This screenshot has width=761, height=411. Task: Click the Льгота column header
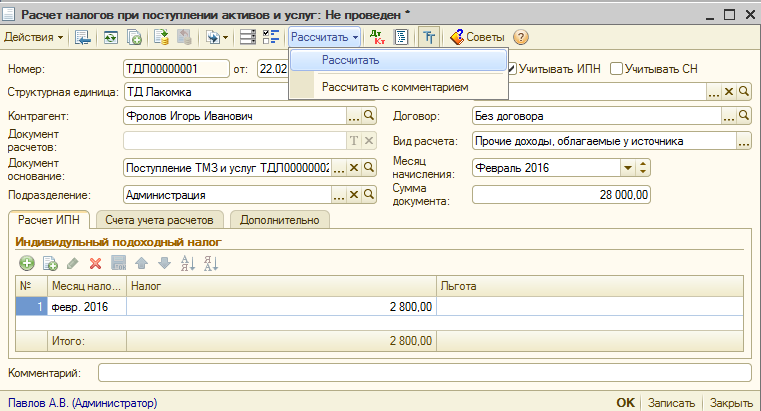pos(590,286)
